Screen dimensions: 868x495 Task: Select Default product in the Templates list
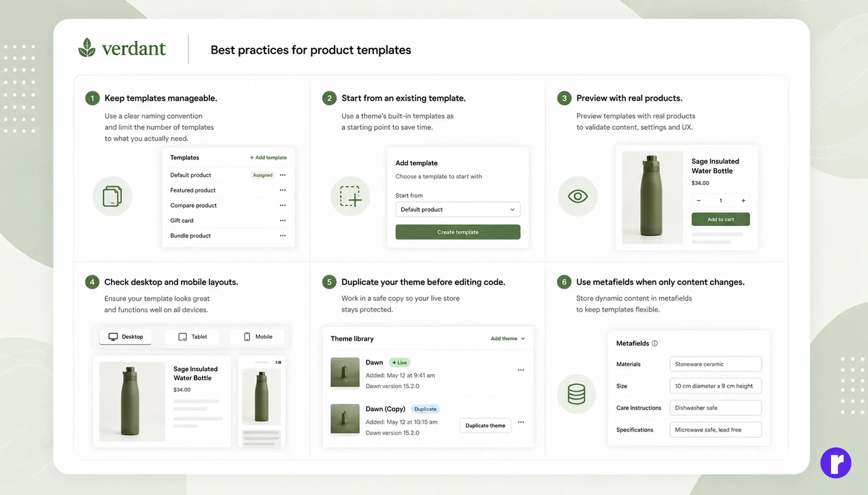(191, 175)
